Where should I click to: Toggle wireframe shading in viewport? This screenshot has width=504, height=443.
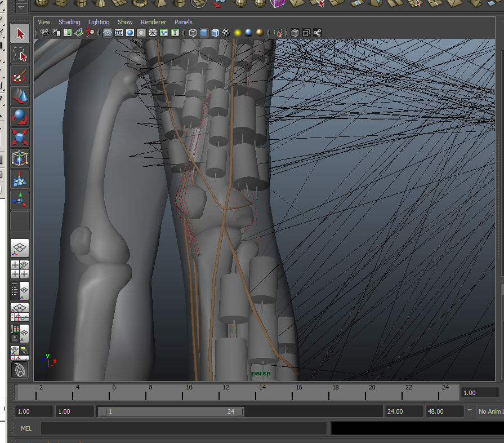coord(193,33)
